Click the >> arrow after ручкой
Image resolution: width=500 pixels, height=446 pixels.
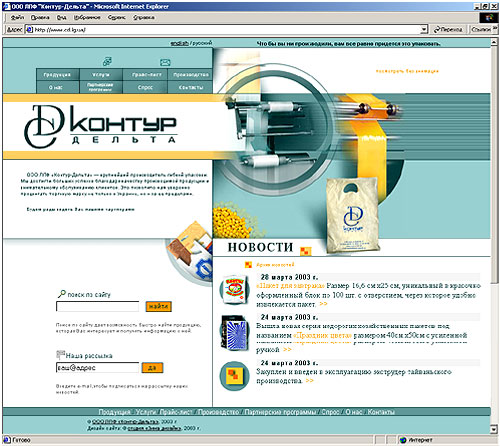pos(287,349)
